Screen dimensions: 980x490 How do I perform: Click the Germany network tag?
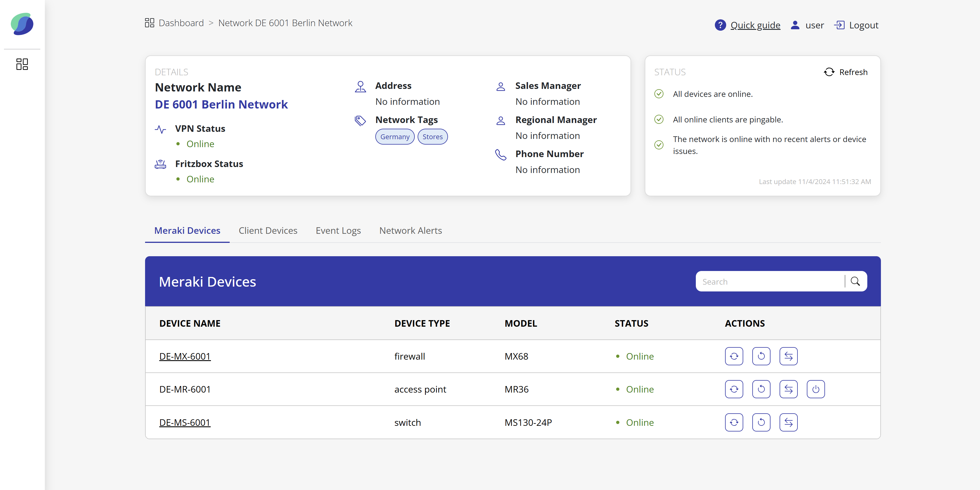pos(395,137)
